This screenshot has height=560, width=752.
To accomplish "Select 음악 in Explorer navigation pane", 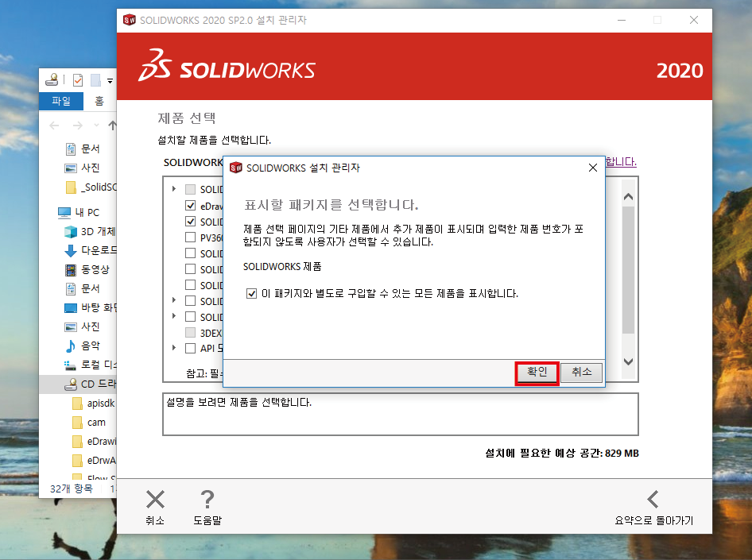I will (83, 346).
